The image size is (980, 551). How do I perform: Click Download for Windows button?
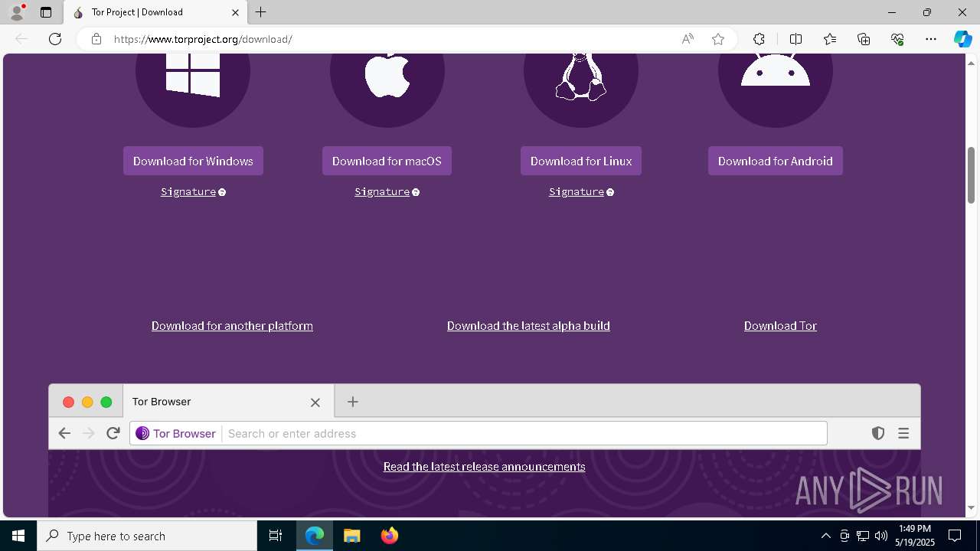tap(193, 161)
